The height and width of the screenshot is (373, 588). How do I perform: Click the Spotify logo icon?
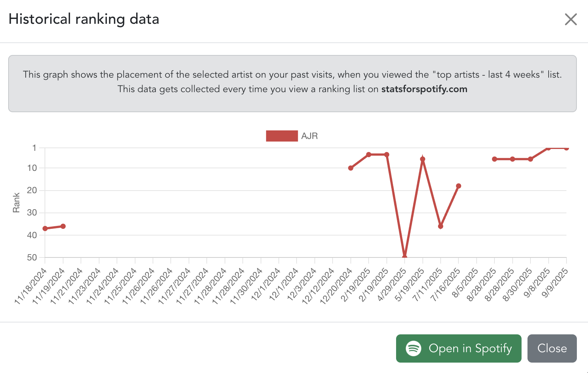(413, 348)
